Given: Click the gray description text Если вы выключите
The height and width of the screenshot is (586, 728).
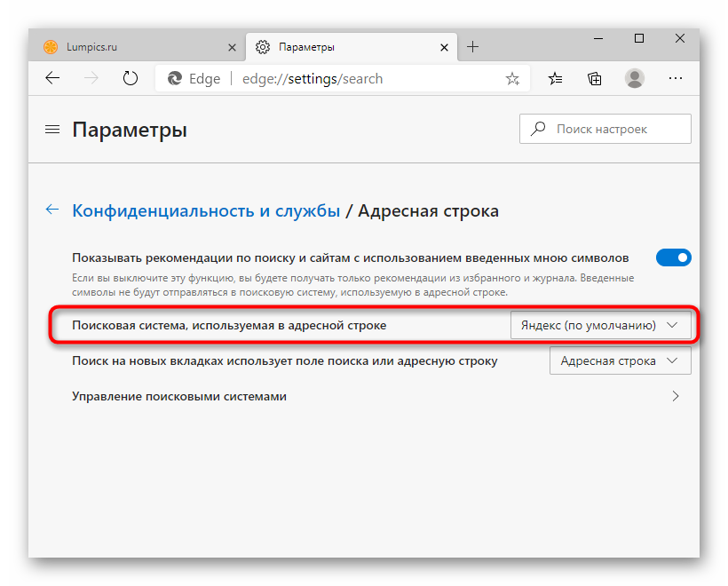Looking at the screenshot, I should tap(352, 285).
